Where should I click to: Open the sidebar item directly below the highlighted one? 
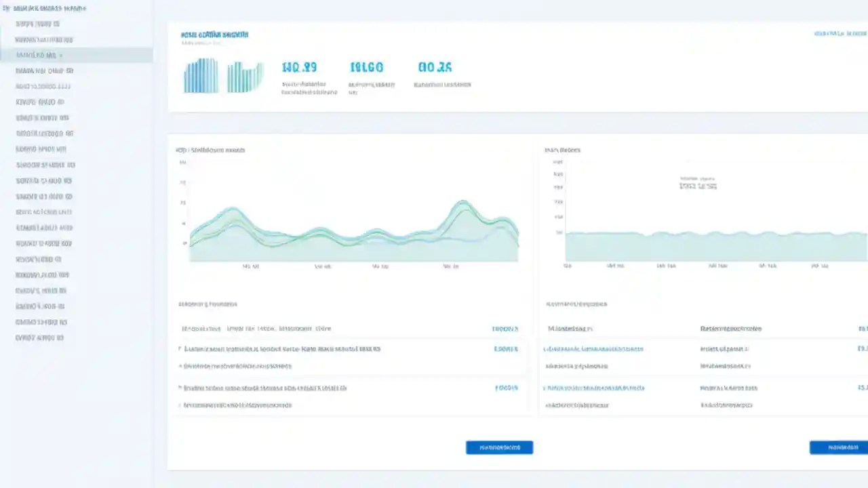[42, 70]
